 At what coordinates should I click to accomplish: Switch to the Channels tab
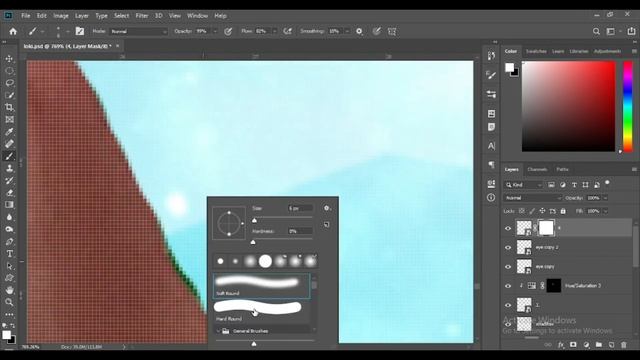point(537,169)
